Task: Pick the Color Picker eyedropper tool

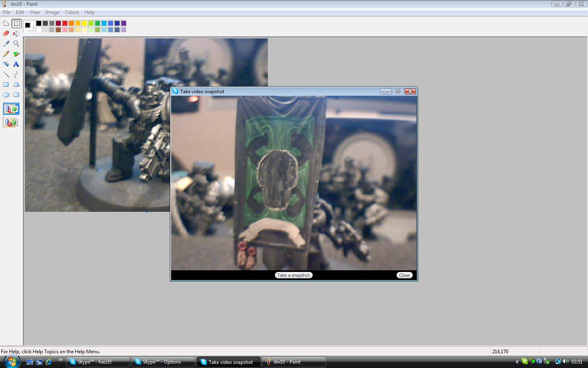Action: pos(6,44)
